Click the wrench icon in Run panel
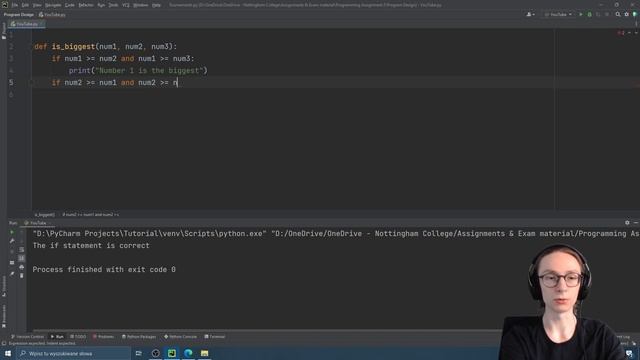The width and height of the screenshot is (640, 360). [12, 241]
